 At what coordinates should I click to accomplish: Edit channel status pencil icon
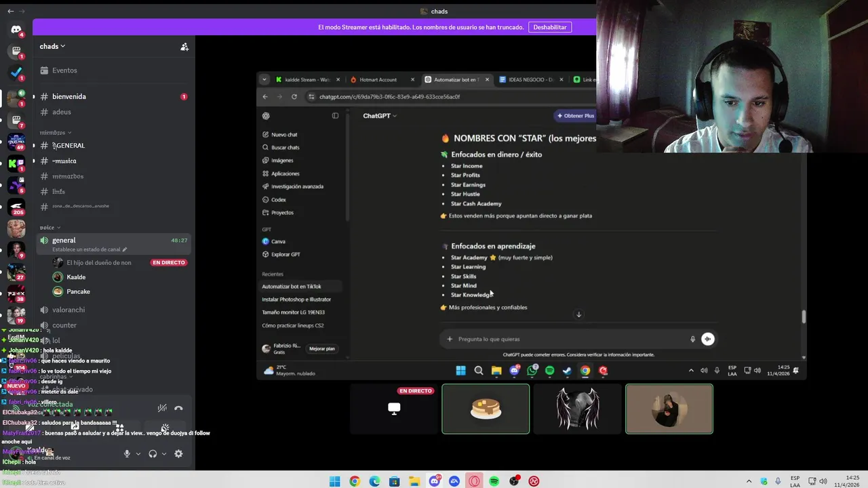[125, 249]
